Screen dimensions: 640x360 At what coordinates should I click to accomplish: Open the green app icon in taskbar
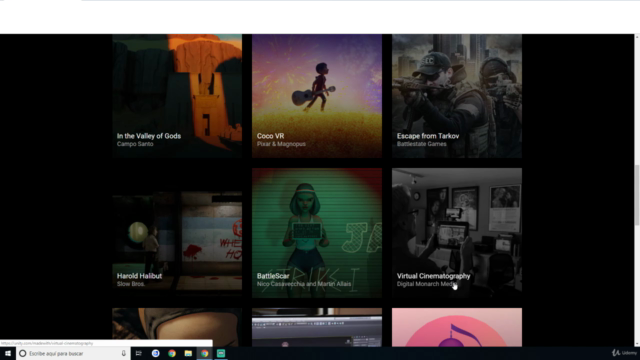tap(221, 353)
